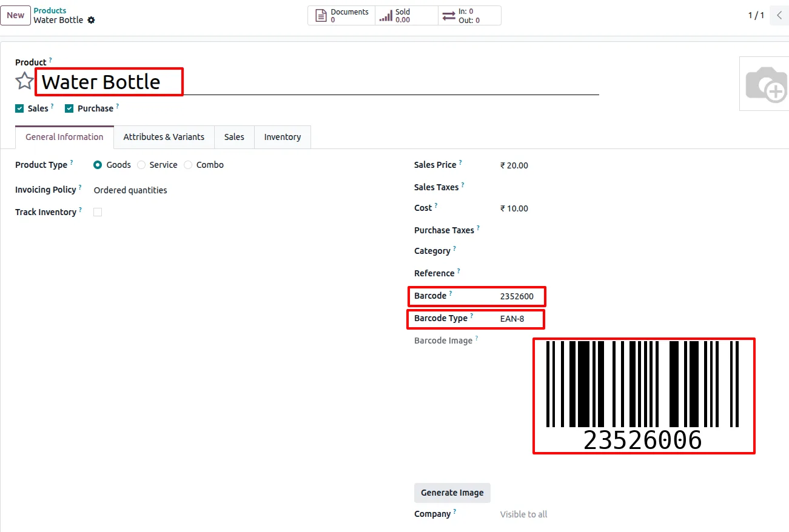Click the Cost value ₹ 10.00
The image size is (789, 532).
[514, 208]
